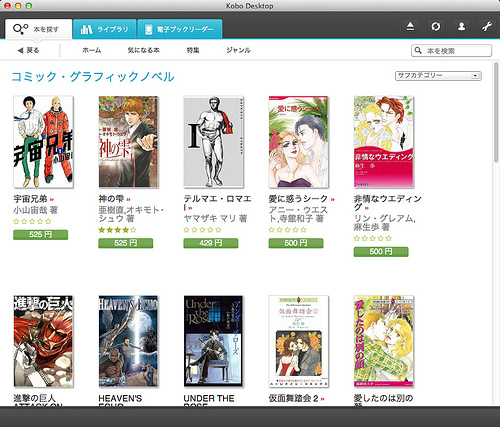Click the 戻る back button
Screen dimensions: 500x427
click(28, 50)
